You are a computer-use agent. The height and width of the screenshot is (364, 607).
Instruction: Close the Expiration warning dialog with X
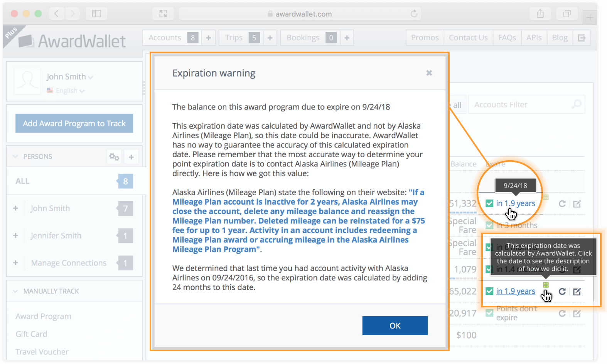[x=429, y=73]
